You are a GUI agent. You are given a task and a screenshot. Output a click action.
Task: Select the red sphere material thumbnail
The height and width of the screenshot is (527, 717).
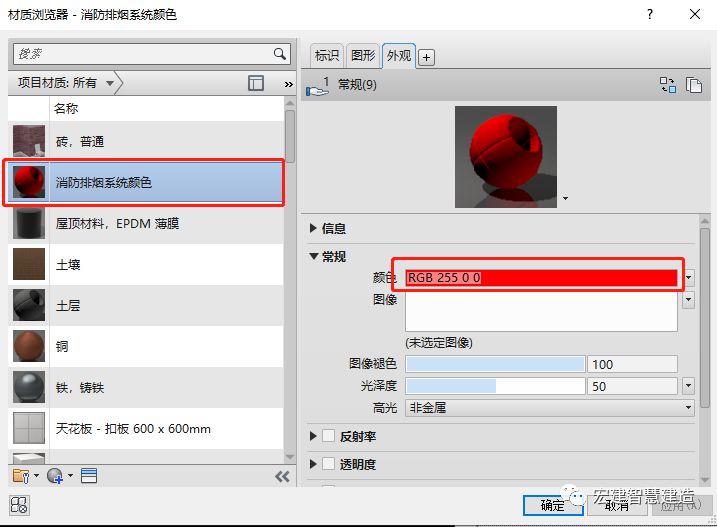29,182
